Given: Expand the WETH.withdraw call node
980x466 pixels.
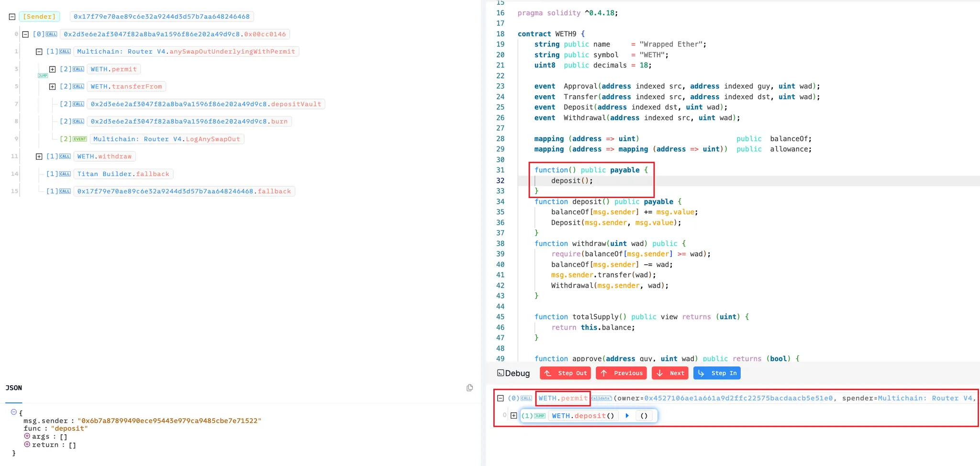Looking at the screenshot, I should point(39,156).
